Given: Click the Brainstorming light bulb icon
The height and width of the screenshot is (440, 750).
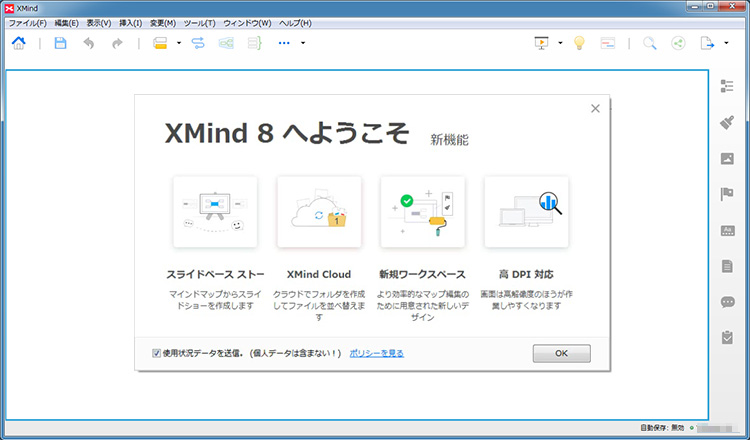Looking at the screenshot, I should tap(579, 43).
